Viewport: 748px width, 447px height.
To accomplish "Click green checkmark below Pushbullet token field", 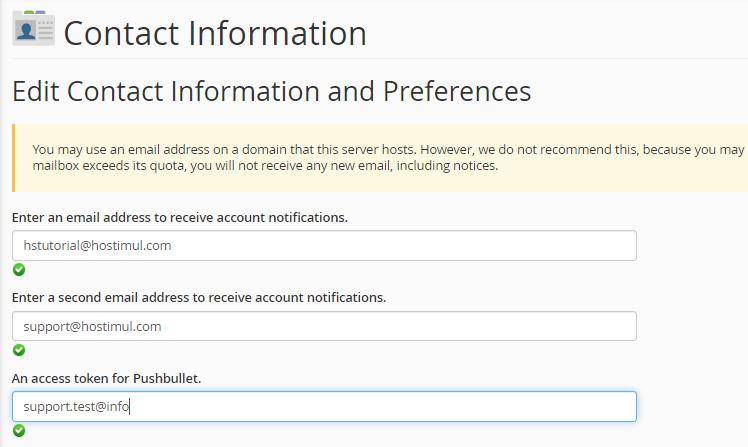I will [x=19, y=431].
